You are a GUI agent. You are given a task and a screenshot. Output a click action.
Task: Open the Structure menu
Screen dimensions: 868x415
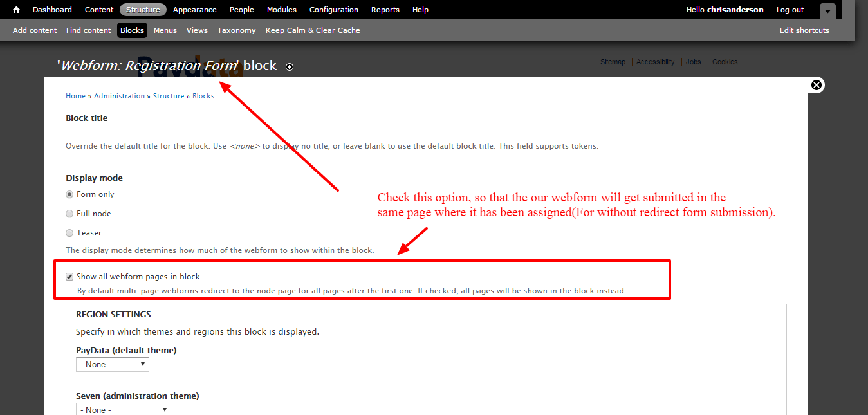point(143,10)
